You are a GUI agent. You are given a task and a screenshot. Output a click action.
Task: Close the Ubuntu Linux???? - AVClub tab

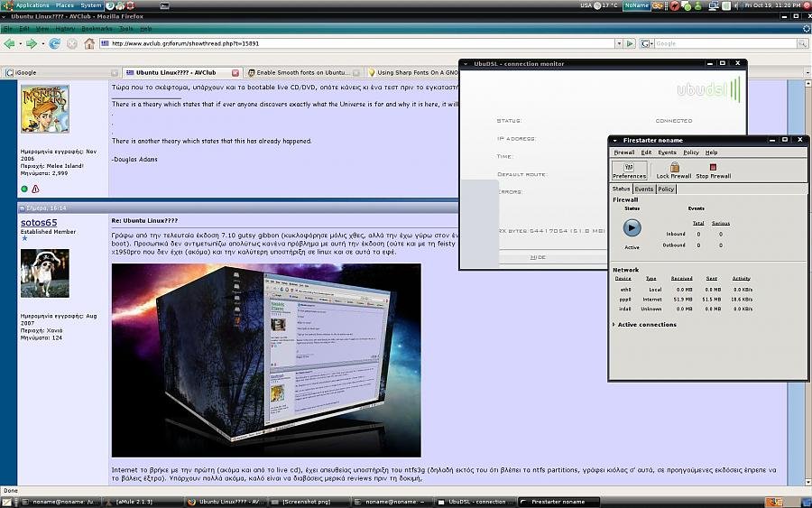pyautogui.click(x=235, y=73)
